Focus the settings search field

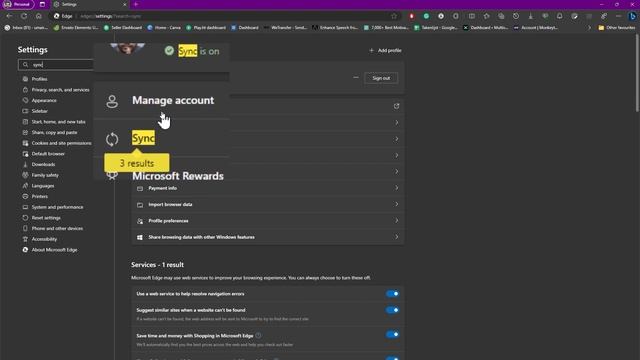pos(56,64)
